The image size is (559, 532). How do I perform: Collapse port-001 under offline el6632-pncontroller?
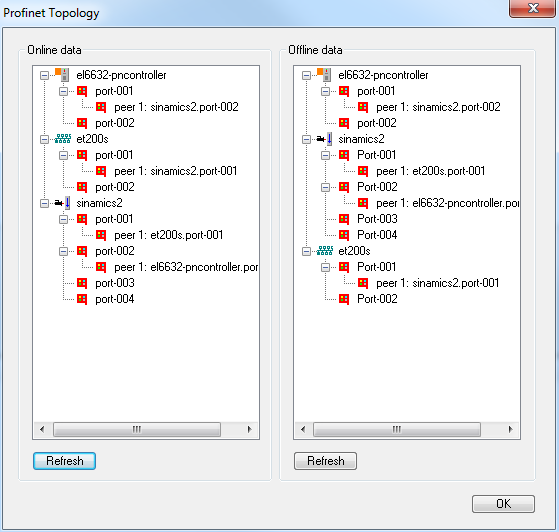[325, 91]
